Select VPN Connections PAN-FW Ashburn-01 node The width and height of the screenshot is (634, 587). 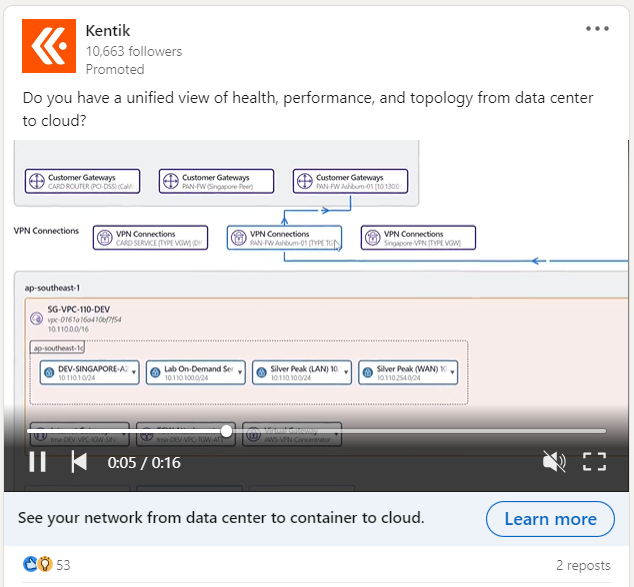tap(284, 238)
